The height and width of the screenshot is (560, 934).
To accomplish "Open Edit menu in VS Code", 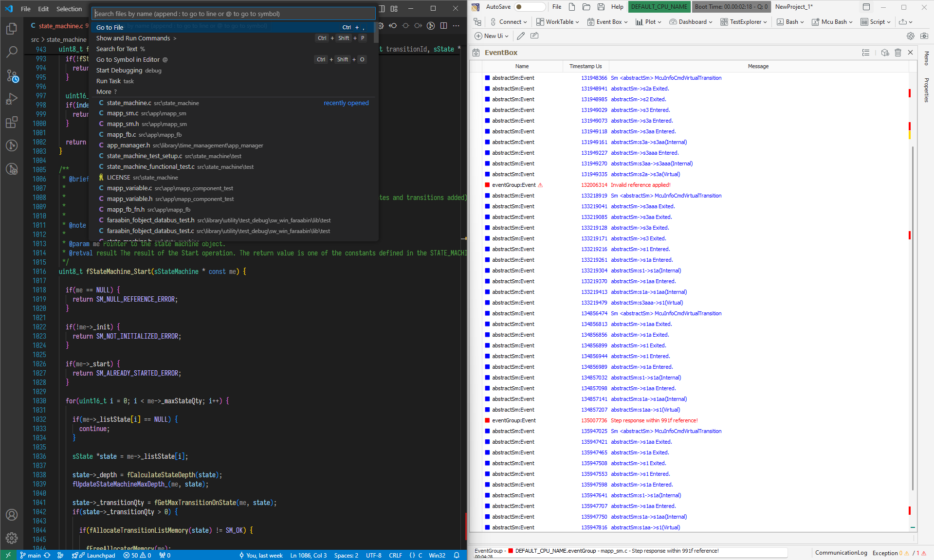I will click(x=43, y=9).
